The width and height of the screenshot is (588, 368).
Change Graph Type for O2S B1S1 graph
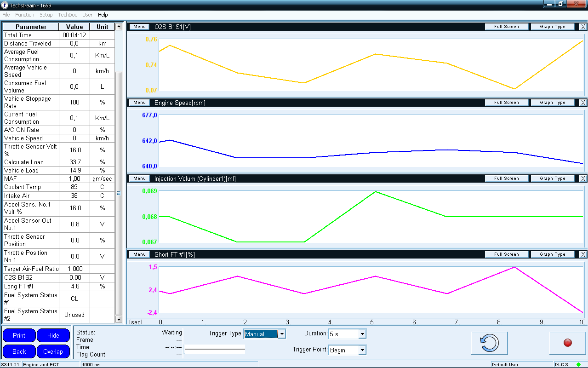point(553,27)
